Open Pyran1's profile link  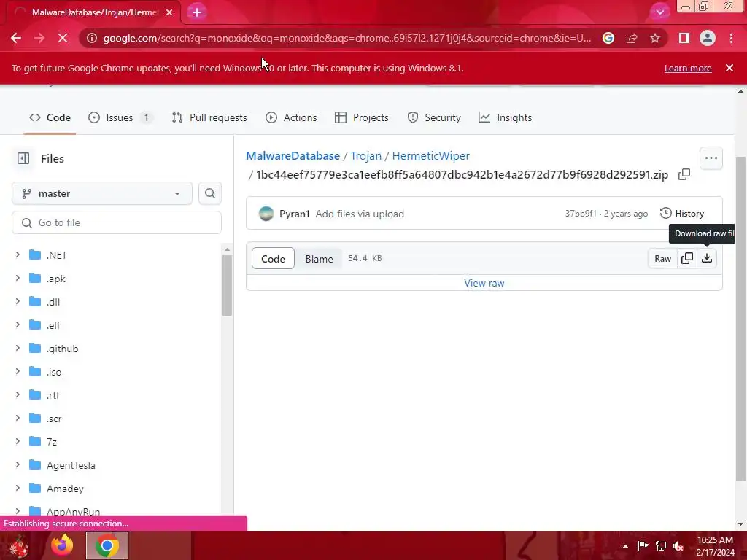(x=295, y=214)
